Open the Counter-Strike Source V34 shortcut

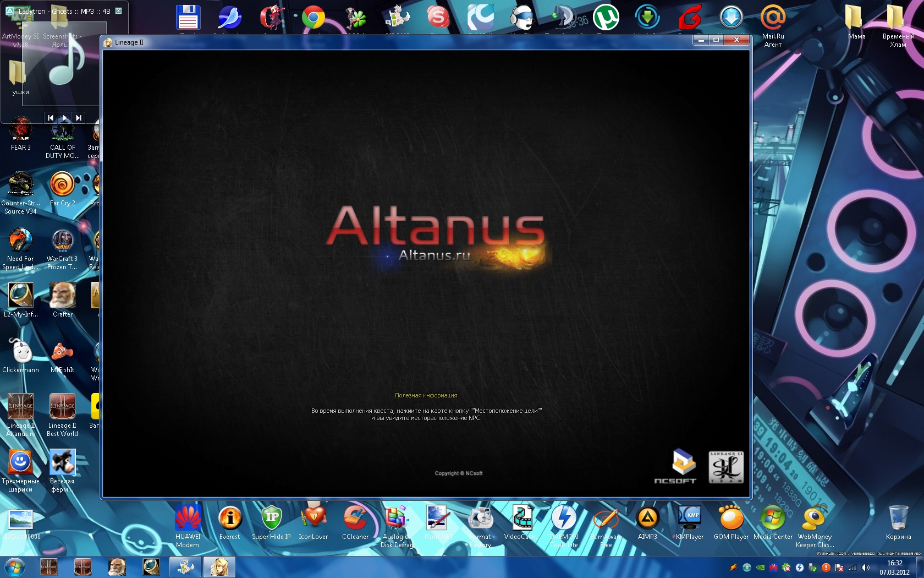point(20,193)
